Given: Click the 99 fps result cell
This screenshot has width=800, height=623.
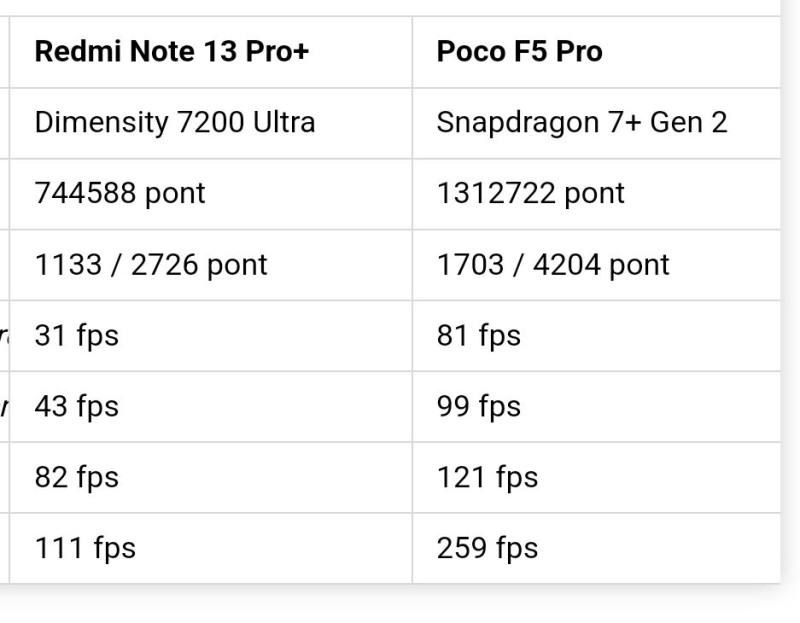Looking at the screenshot, I should coord(596,407).
